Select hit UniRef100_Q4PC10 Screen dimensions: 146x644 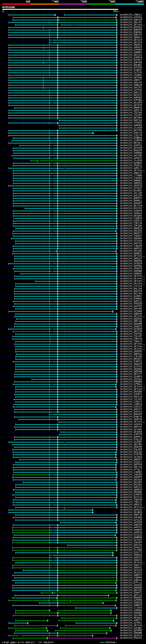pyautogui.click(x=131, y=301)
